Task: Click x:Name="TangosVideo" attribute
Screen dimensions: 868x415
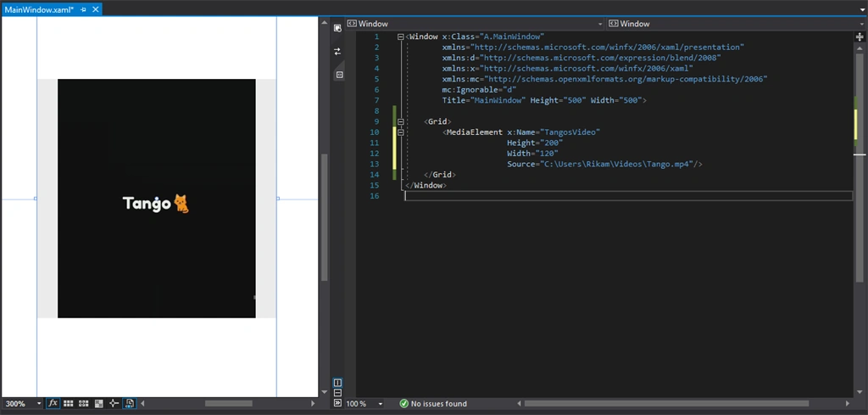Action: point(554,132)
